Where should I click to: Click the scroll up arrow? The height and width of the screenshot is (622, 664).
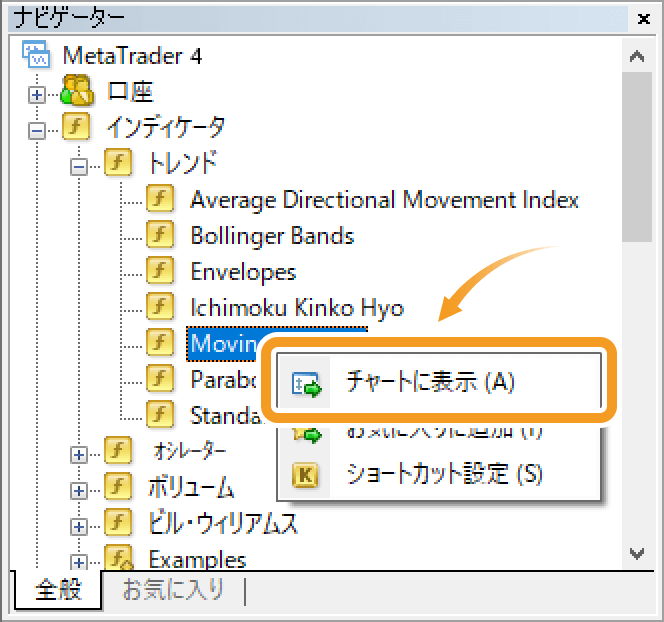click(637, 56)
